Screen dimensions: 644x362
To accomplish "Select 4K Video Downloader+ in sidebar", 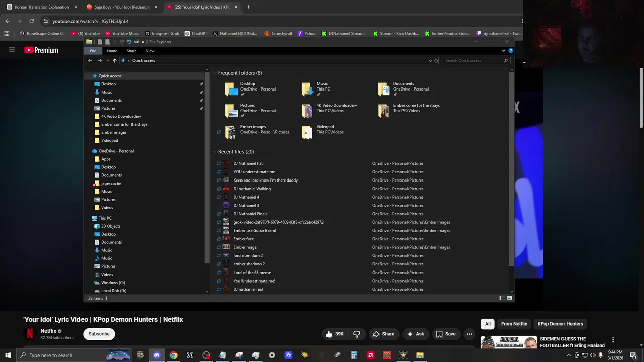I will tap(121, 116).
